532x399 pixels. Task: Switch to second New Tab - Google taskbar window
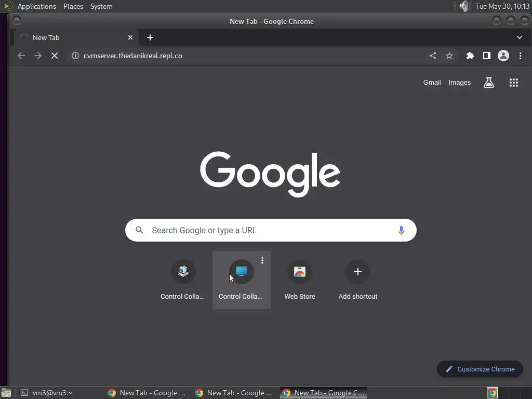[x=234, y=393]
